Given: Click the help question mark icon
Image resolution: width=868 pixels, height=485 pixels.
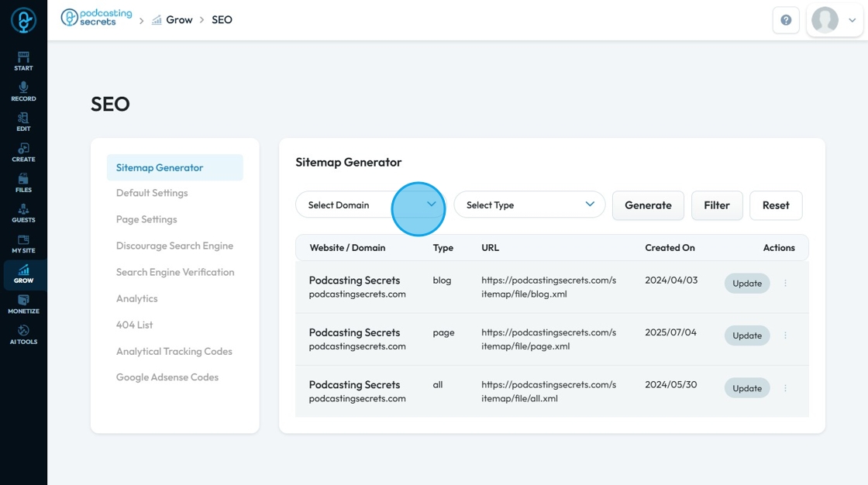Looking at the screenshot, I should click(786, 20).
